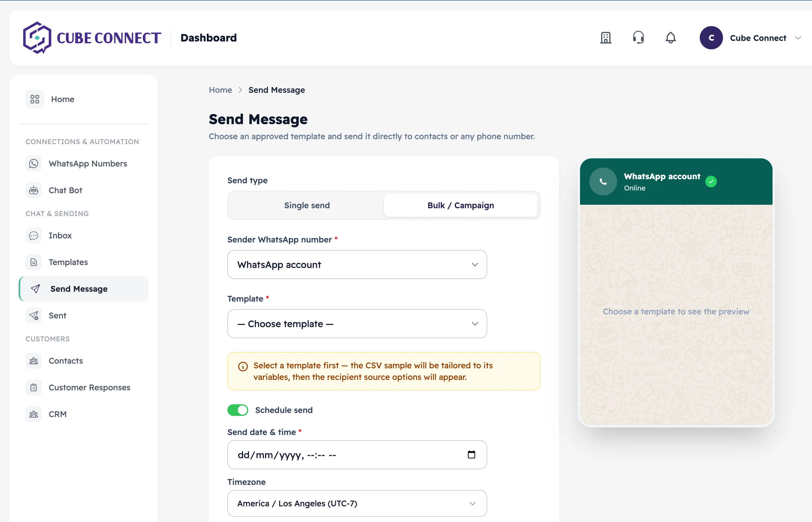This screenshot has height=522, width=812.
Task: Click the Customer Responses clipboard icon
Action: click(34, 387)
